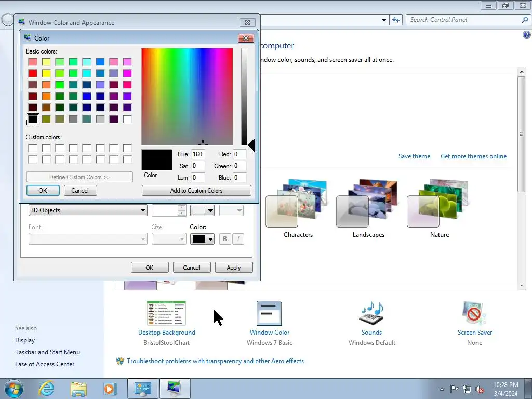
Task: Expand the font Size dropdown
Action: point(169,239)
